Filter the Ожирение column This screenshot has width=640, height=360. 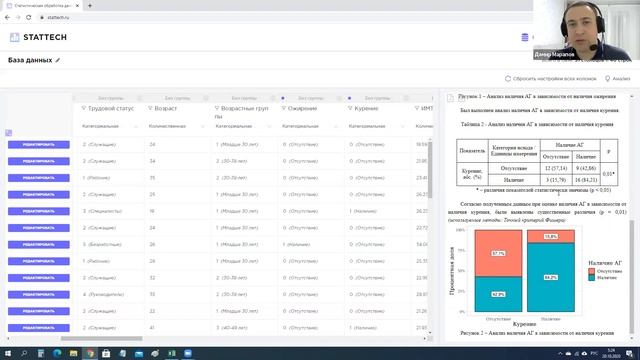(x=284, y=108)
